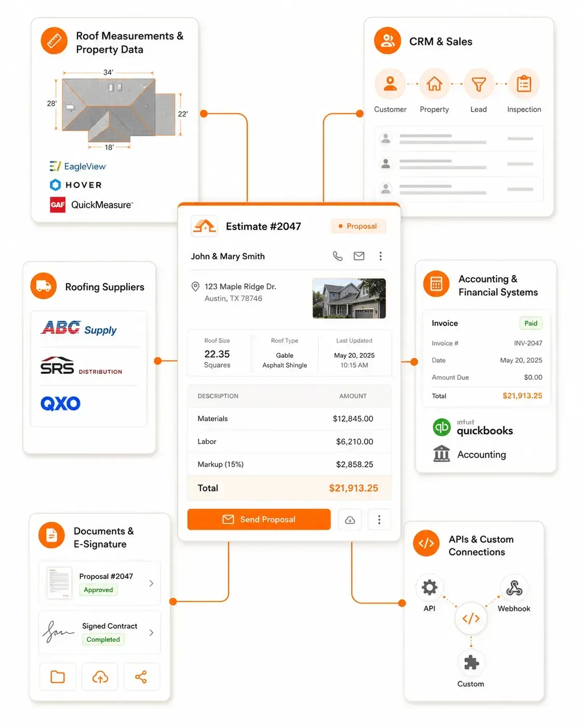Select the QXO supplier
This screenshot has height=728, width=583.
coord(60,403)
